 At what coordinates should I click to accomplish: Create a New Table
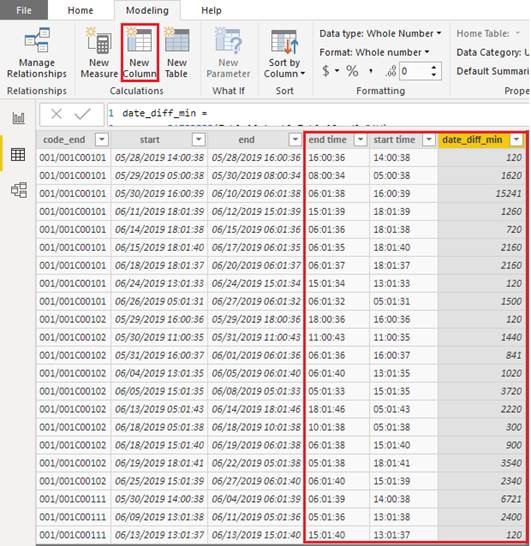point(177,53)
